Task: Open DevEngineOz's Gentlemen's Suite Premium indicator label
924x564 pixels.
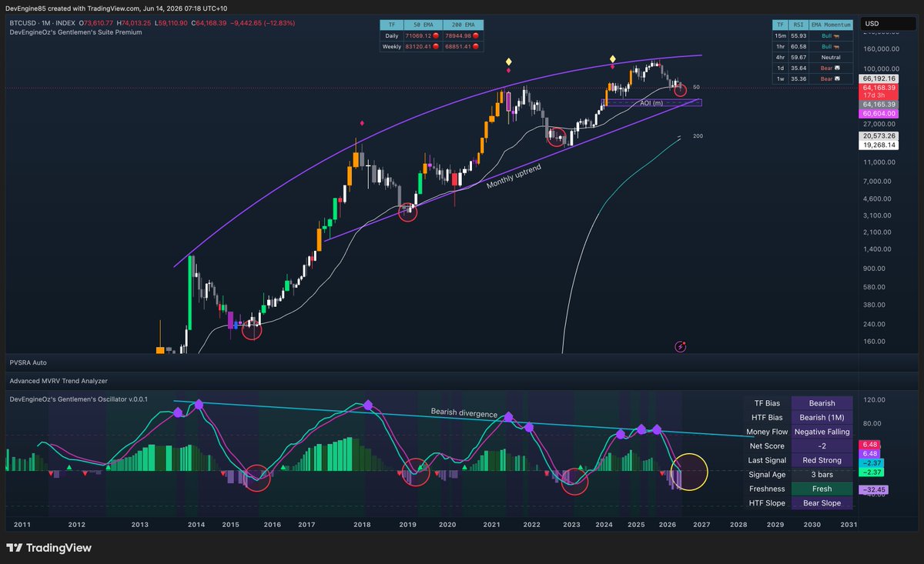Action: [75, 32]
